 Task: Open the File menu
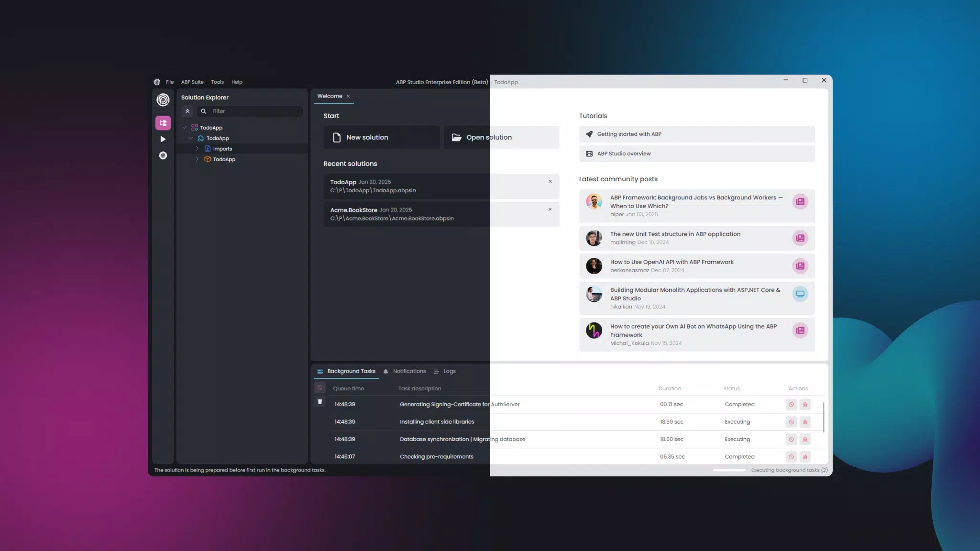[x=170, y=82]
